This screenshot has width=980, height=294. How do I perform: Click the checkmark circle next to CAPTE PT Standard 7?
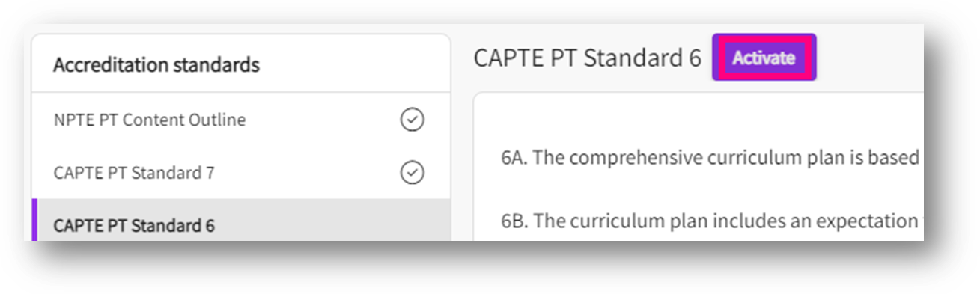pyautogui.click(x=412, y=173)
